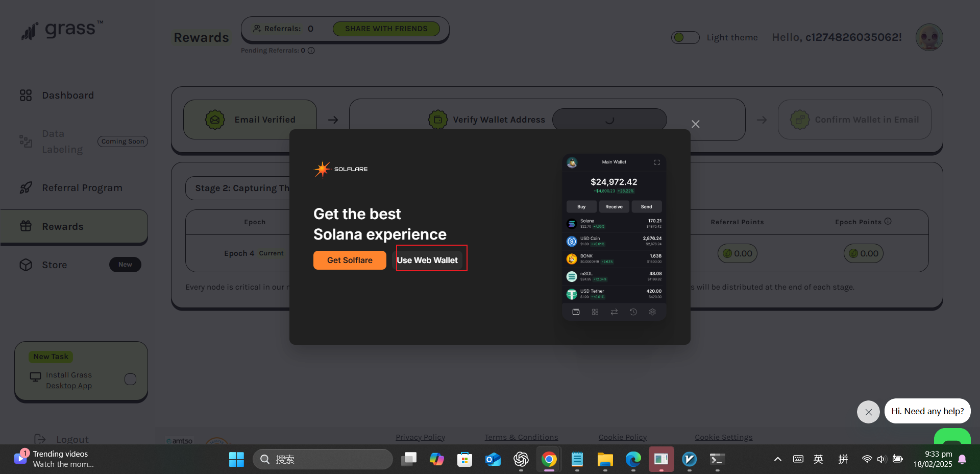Viewport: 980px width, 474px height.
Task: Open Referral Program page
Action: [x=82, y=188]
